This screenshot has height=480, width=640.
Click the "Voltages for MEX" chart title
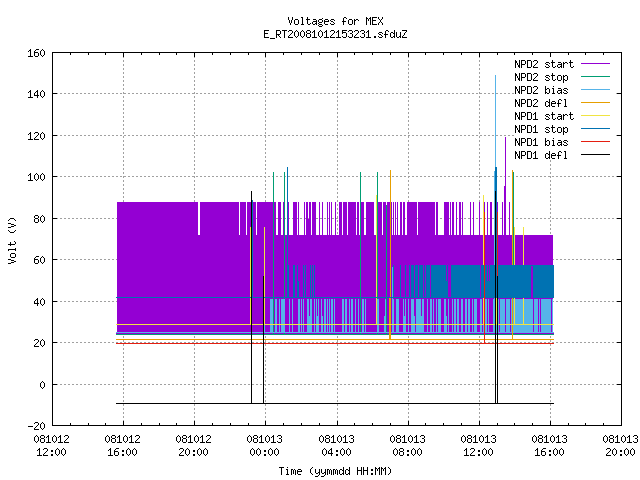click(x=335, y=21)
